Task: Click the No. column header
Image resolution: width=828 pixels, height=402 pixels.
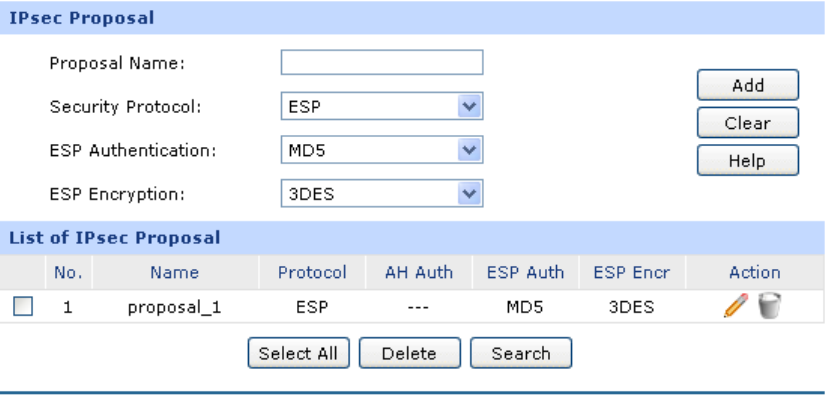Action: coord(68,272)
